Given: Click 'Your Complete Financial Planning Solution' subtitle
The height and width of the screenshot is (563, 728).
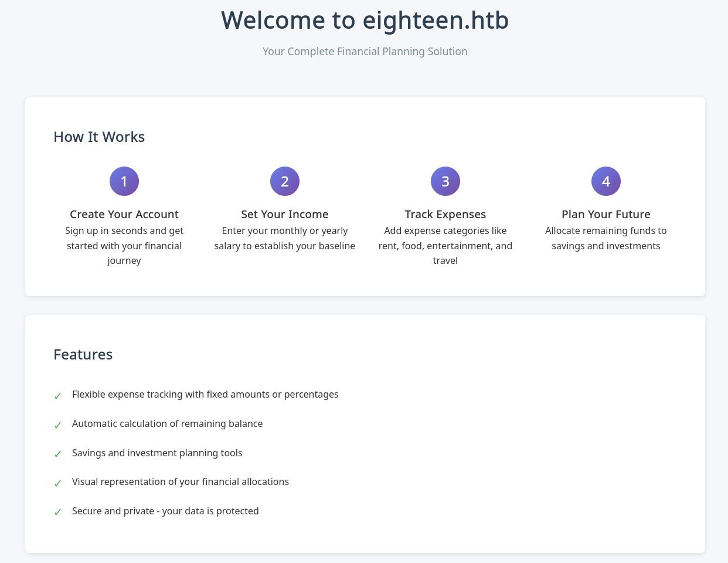Looking at the screenshot, I should (x=365, y=52).
